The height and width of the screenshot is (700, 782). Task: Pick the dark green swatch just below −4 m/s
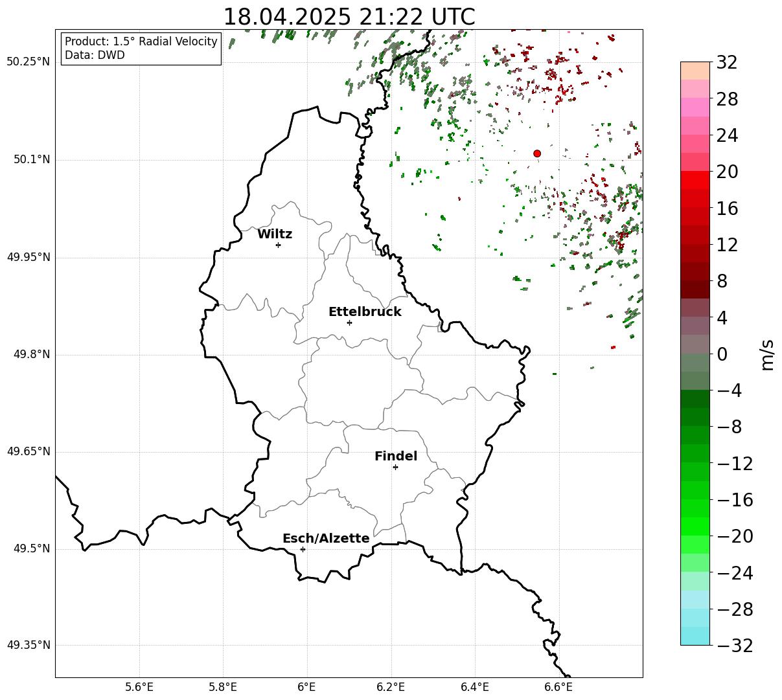click(x=695, y=399)
